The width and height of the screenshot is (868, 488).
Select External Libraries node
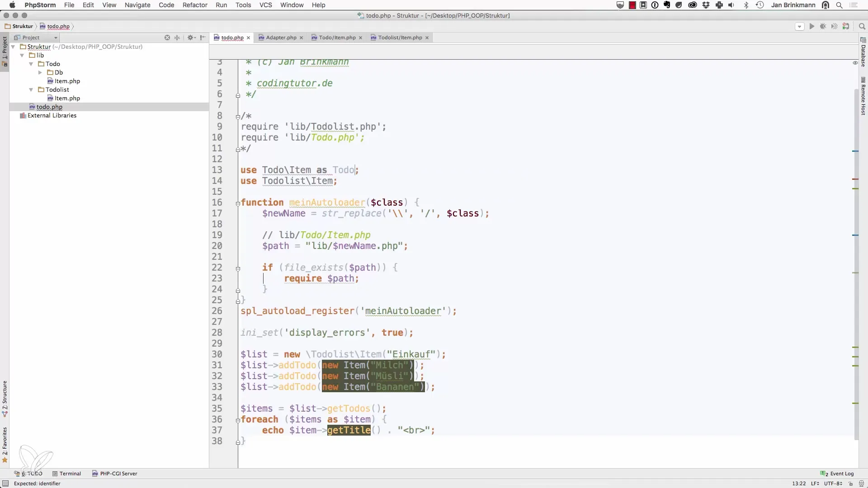[x=48, y=115]
